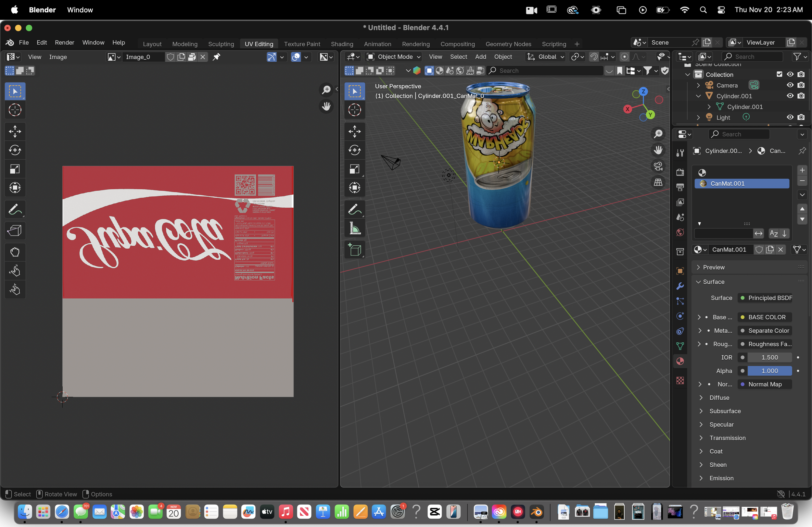Click the BASE COLOR link button

[x=765, y=317]
